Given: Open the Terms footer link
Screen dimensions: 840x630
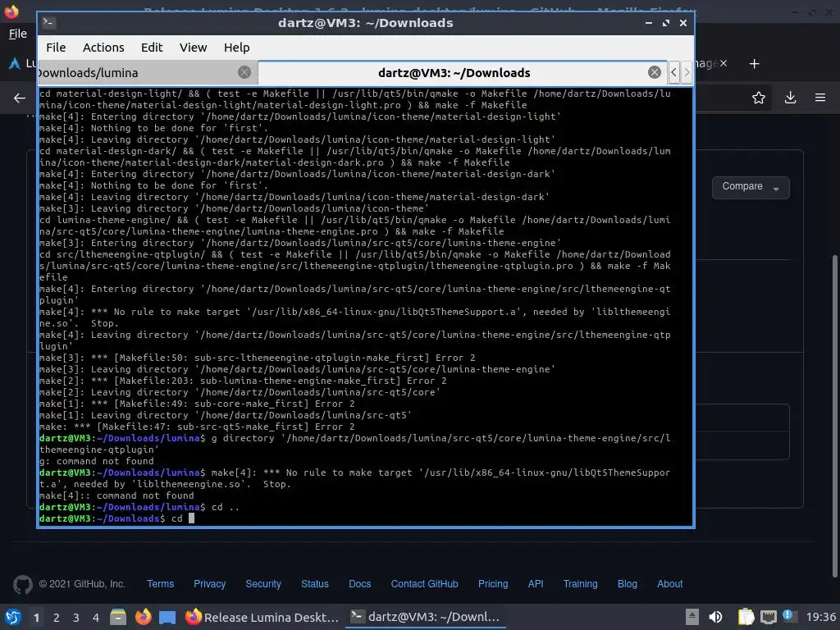Looking at the screenshot, I should click(x=160, y=584).
